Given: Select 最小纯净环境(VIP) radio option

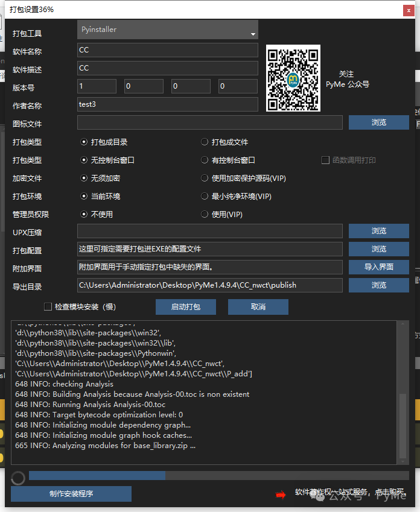Looking at the screenshot, I should pyautogui.click(x=205, y=197).
